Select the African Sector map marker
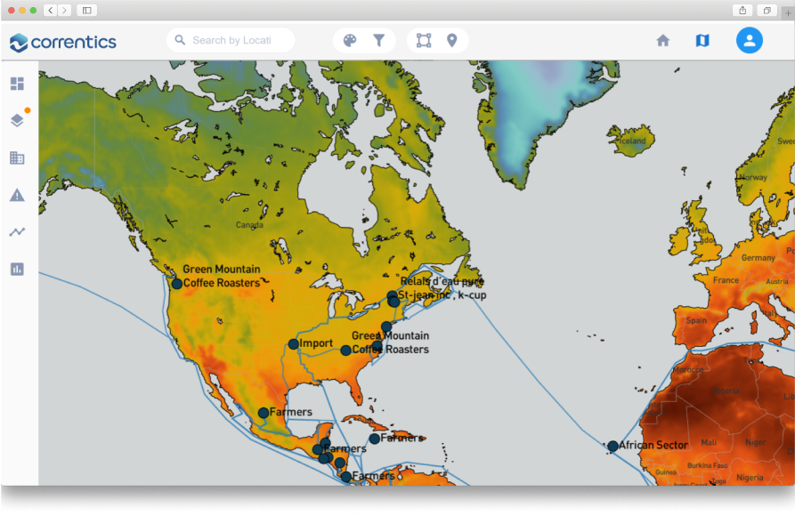Screen dimensions: 795x532 point(612,446)
